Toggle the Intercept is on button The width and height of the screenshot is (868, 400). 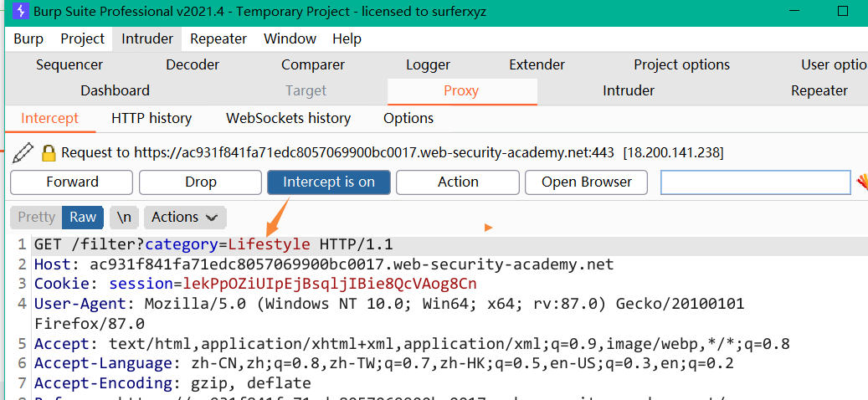(329, 182)
